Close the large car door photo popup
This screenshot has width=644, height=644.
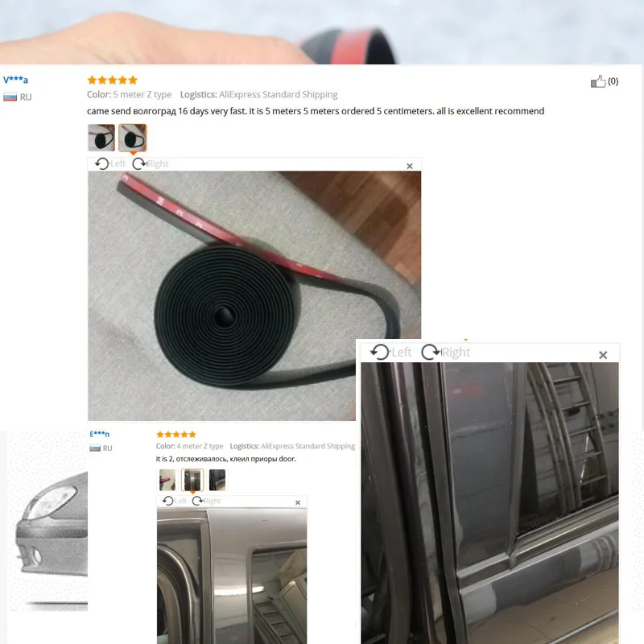(x=602, y=355)
